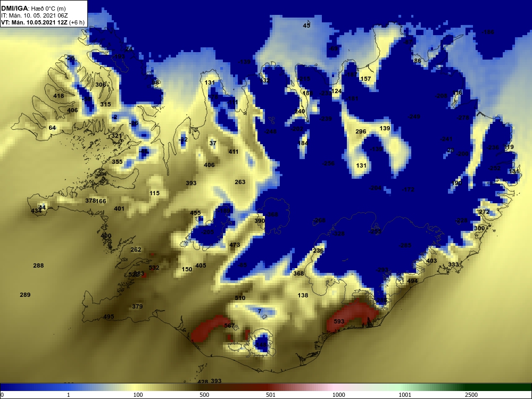The image size is (532, 399).
Task: Click the 236 height value
Action: (x=318, y=251)
